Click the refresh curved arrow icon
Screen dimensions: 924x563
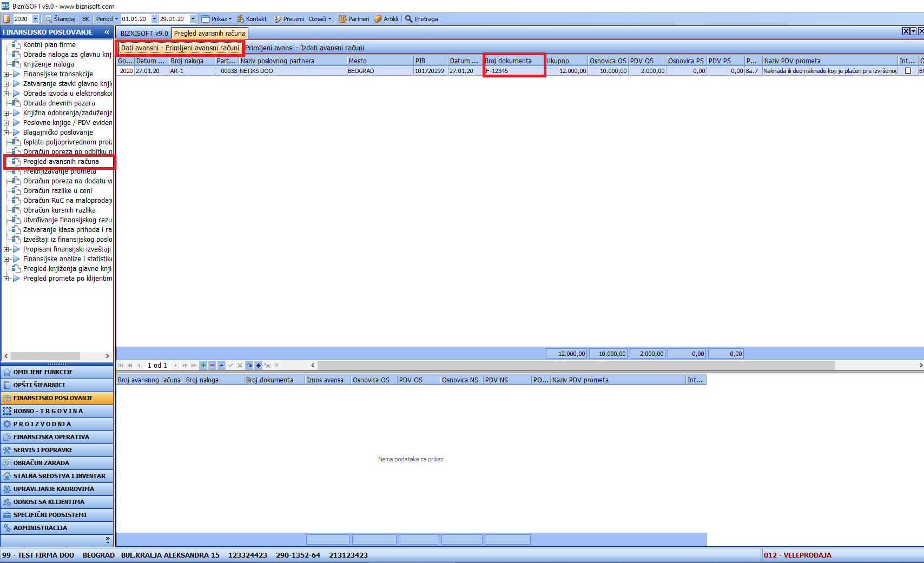(x=249, y=366)
